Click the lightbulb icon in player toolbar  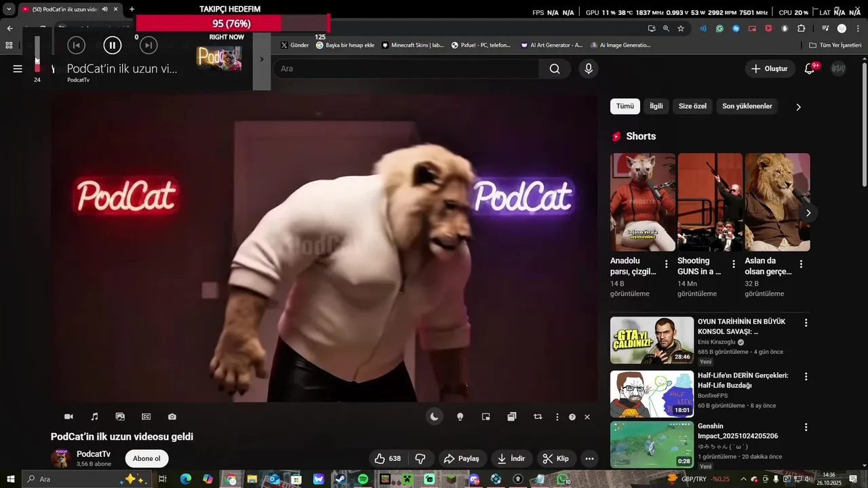(460, 417)
